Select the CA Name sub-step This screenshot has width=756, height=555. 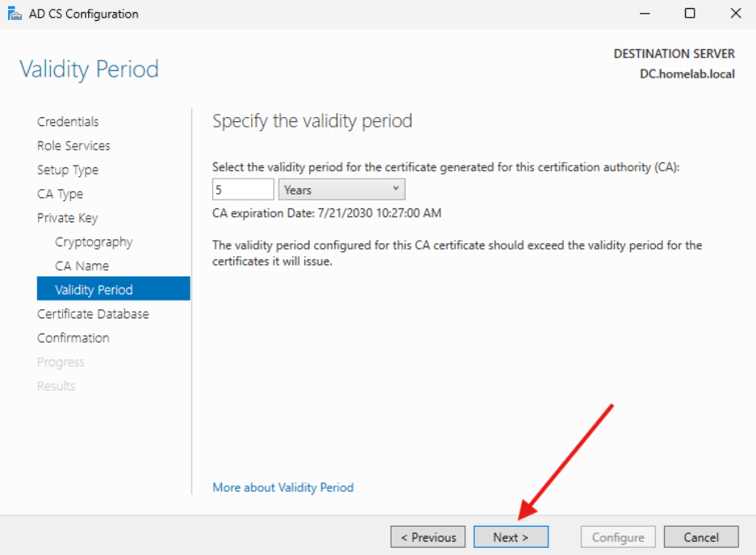tap(81, 265)
